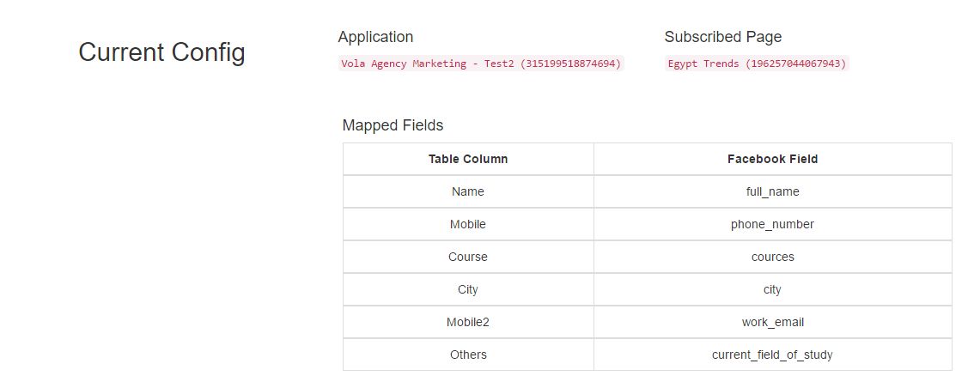Click the Mapped Fields heading
The width and height of the screenshot is (980, 388).
click(393, 125)
